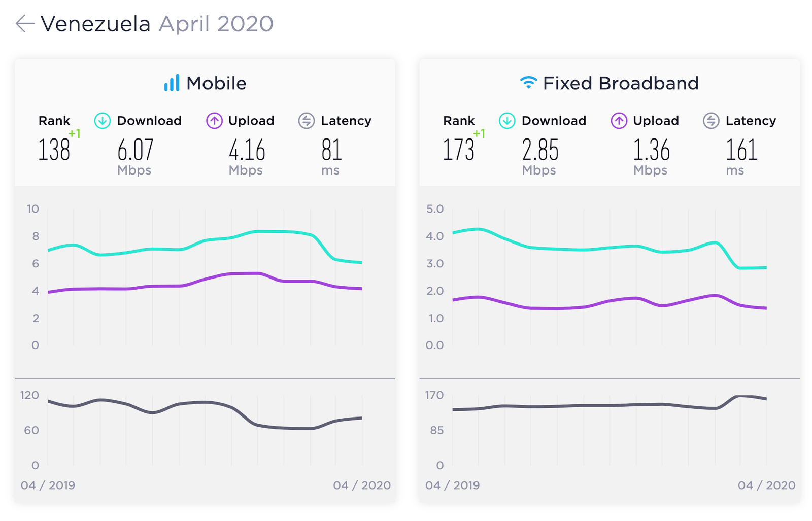Screen dimensions: 812x521
Task: Click the Mobile Download arrow icon
Action: (x=103, y=121)
